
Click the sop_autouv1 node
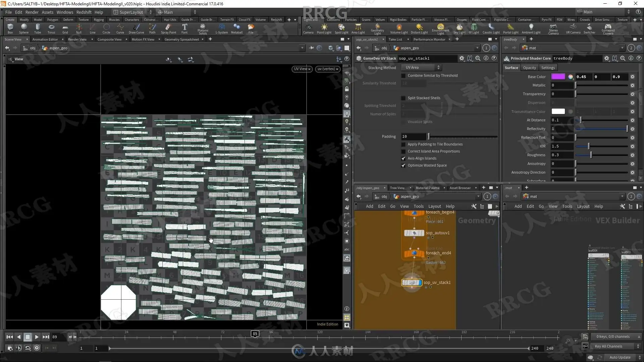414,233
